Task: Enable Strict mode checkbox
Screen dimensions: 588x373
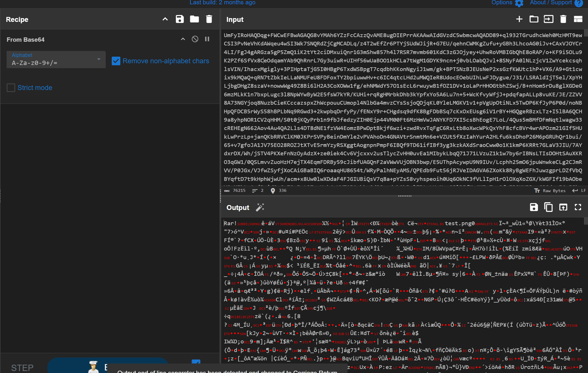Action: click(x=11, y=88)
